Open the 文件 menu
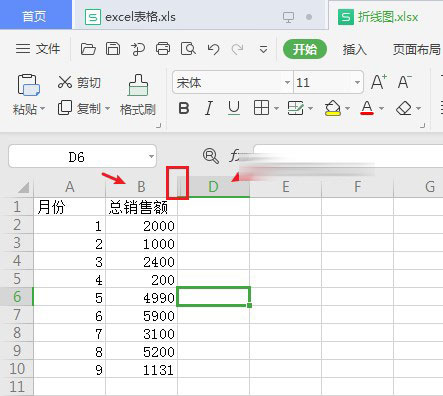 coord(38,49)
